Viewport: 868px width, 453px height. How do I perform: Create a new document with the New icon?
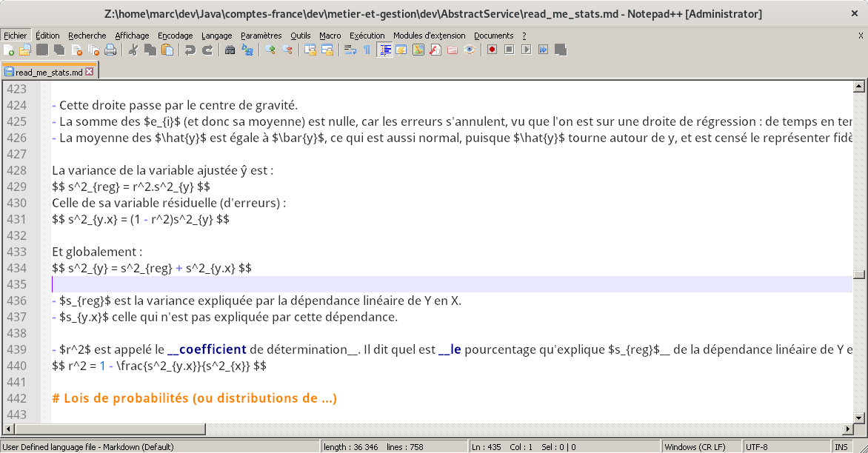[x=9, y=50]
